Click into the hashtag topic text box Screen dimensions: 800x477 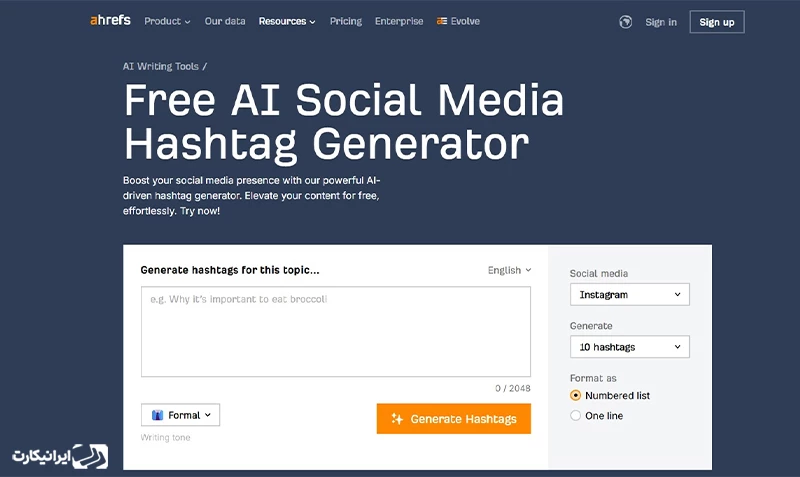[335, 331]
